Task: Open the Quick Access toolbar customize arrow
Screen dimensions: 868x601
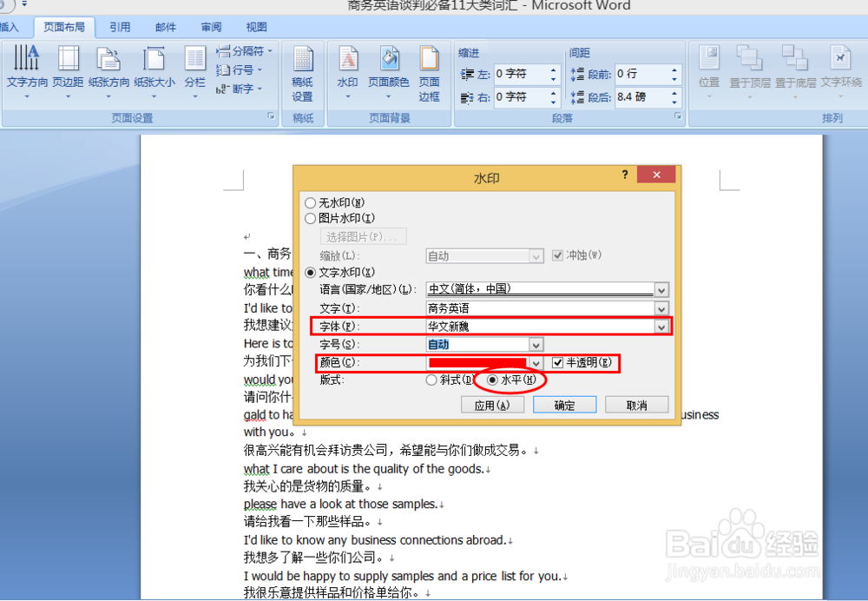Action: coord(24,3)
